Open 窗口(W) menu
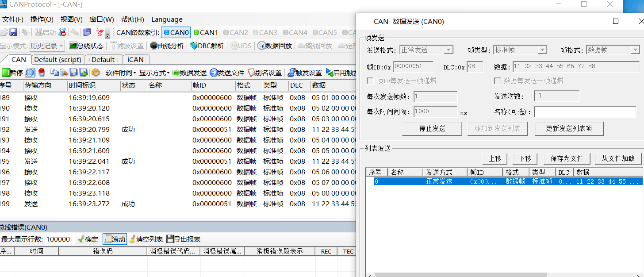The width and height of the screenshot is (644, 277). [x=102, y=19]
